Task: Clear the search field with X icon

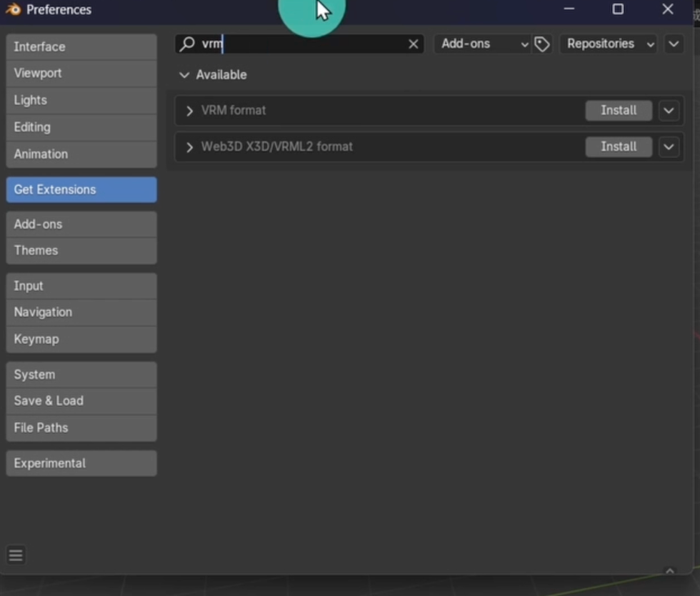Action: (414, 44)
